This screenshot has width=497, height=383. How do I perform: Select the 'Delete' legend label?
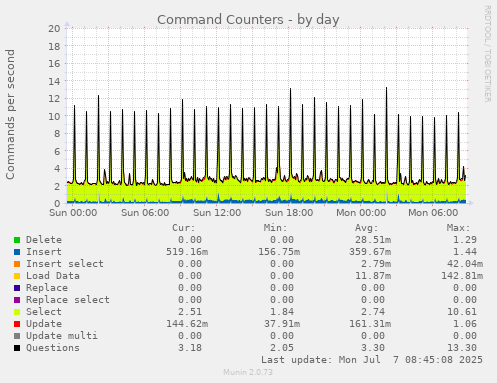pos(44,240)
